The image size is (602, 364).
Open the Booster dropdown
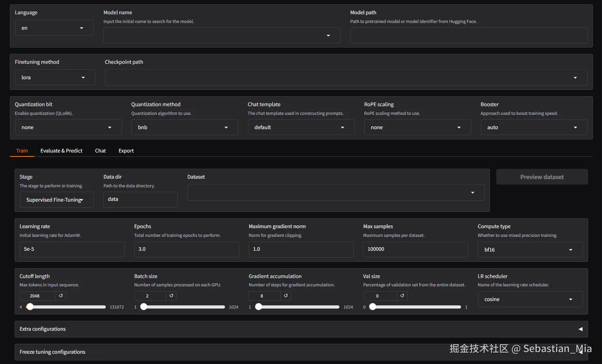coord(534,128)
